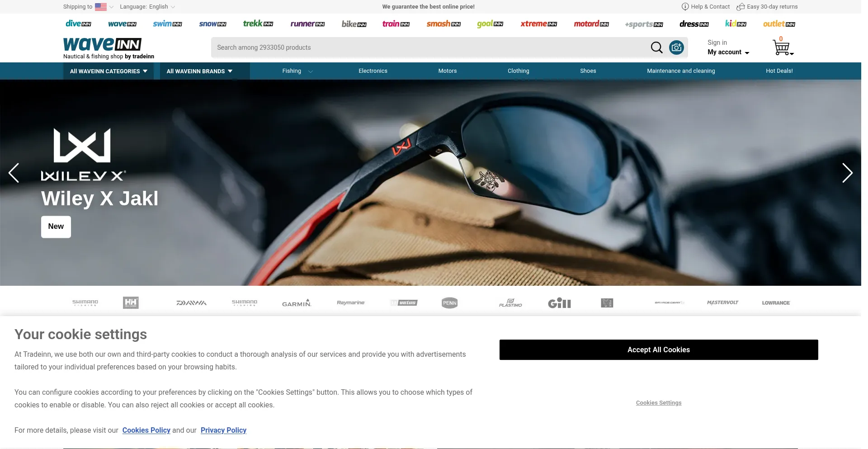Image resolution: width=868 pixels, height=449 pixels.
Task: Select the PENN brand logo
Action: (x=449, y=303)
